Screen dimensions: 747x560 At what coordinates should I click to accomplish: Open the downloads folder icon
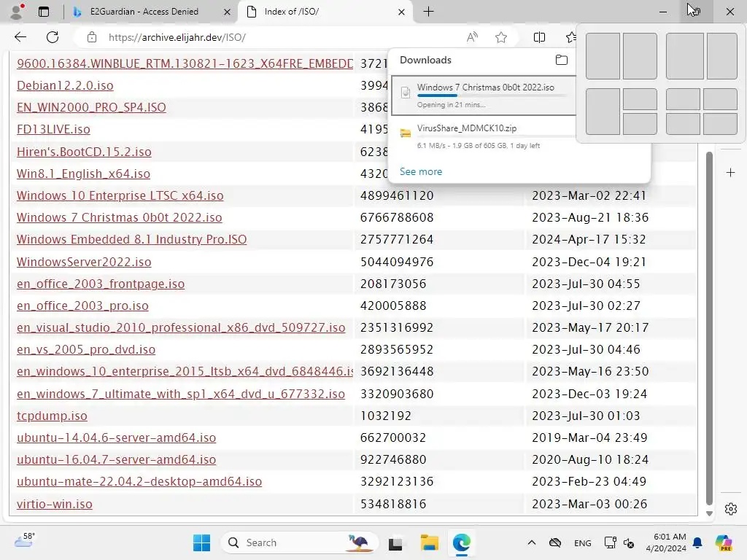pos(562,60)
